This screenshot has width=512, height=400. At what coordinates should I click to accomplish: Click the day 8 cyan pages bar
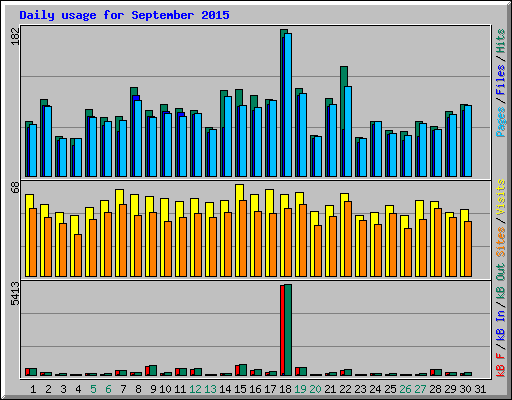(x=138, y=138)
